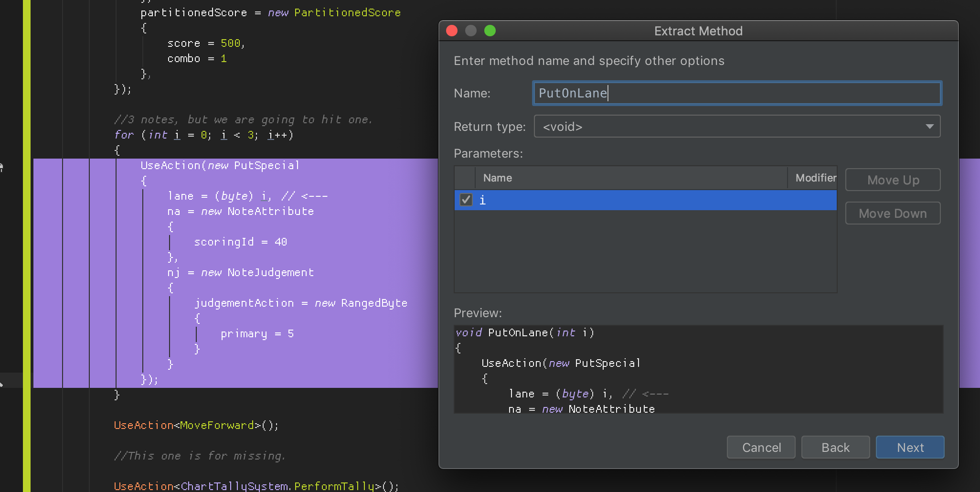Click the Move Down button
The height and width of the screenshot is (492, 980).
(893, 214)
